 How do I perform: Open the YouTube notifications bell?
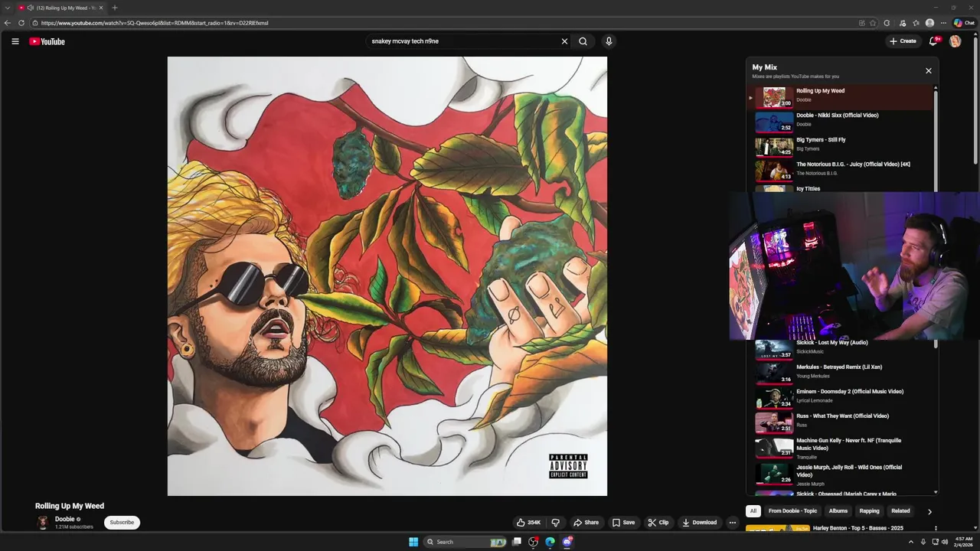(x=933, y=41)
